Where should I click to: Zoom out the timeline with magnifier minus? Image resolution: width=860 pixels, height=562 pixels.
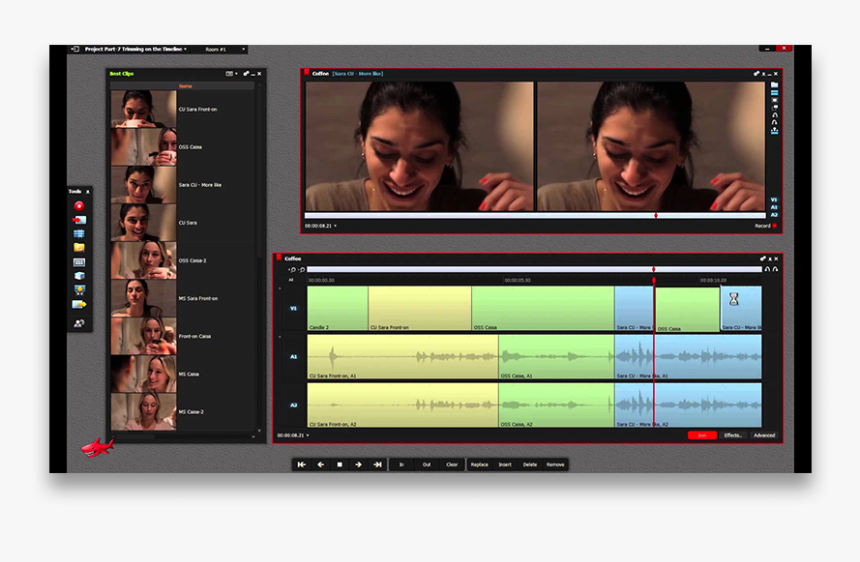click(x=302, y=270)
